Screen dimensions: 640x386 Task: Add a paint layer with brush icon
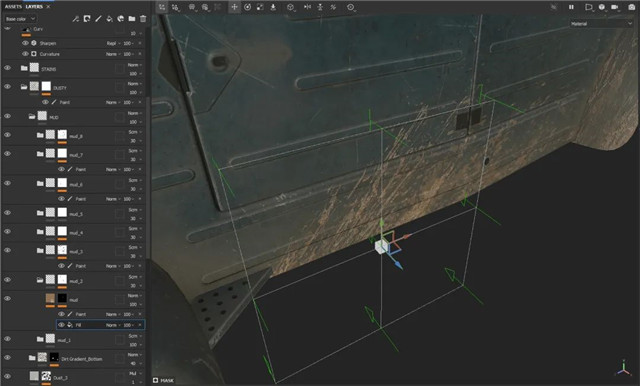(98, 19)
